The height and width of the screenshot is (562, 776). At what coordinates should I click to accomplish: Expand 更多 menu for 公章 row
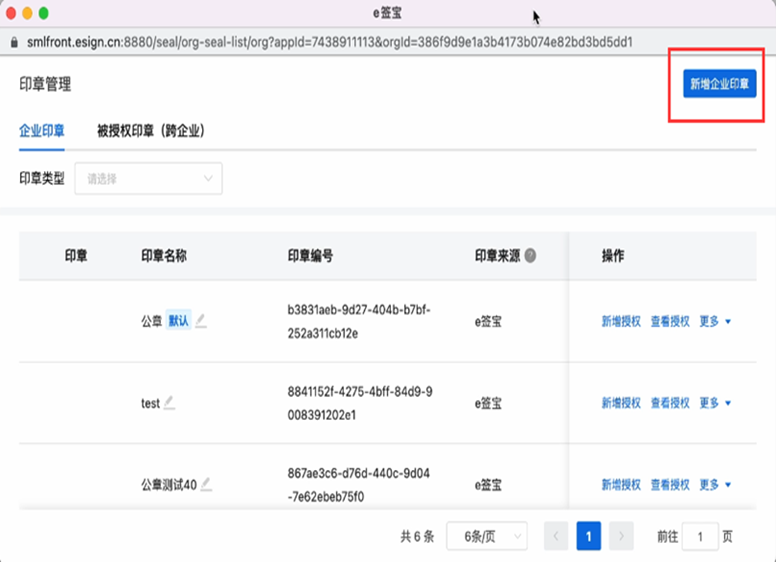tap(715, 321)
